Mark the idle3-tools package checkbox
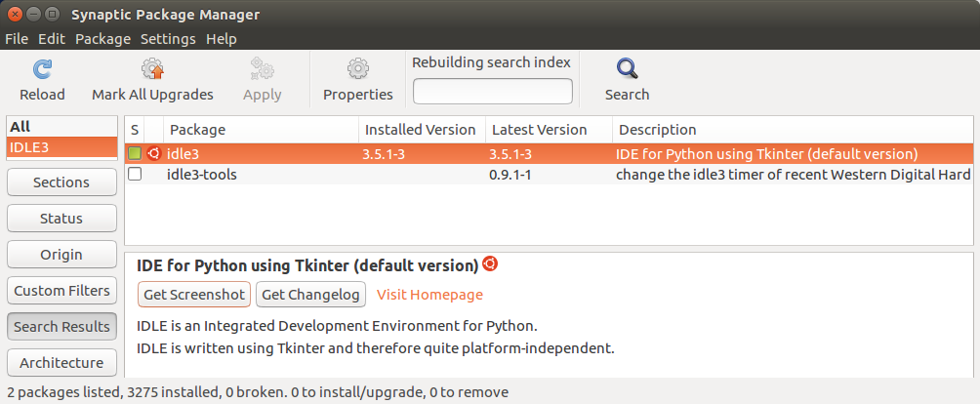This screenshot has width=980, height=404. [135, 175]
